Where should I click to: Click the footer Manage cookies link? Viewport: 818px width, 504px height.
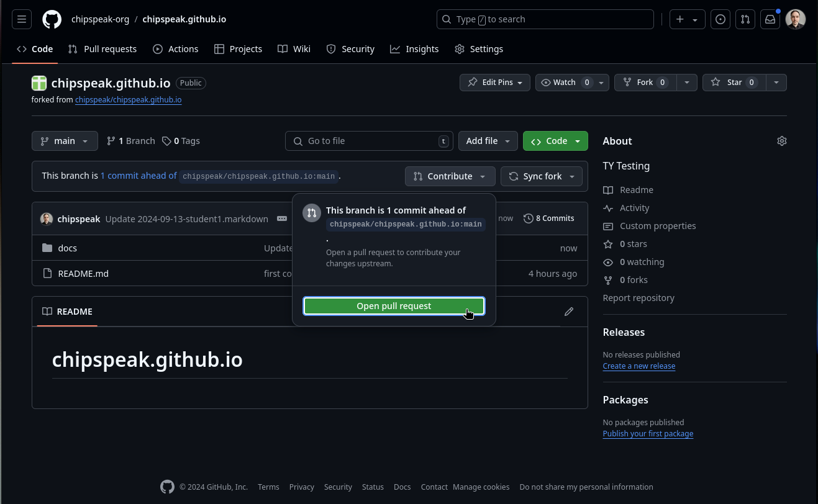pos(481,487)
